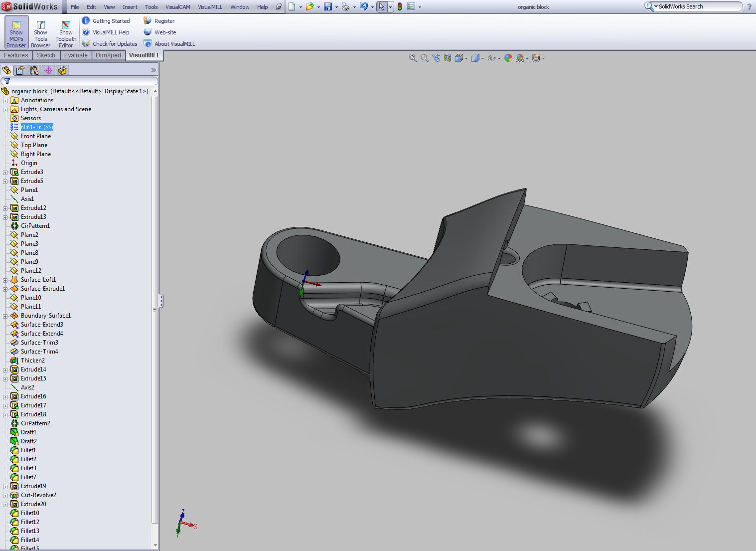Click the Section View icon
756x551 pixels.
(448, 58)
